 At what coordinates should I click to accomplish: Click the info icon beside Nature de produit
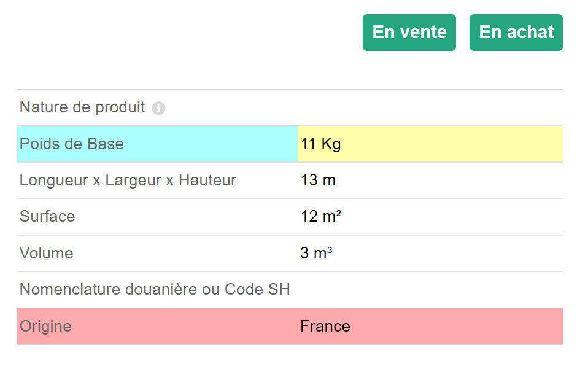pyautogui.click(x=158, y=109)
